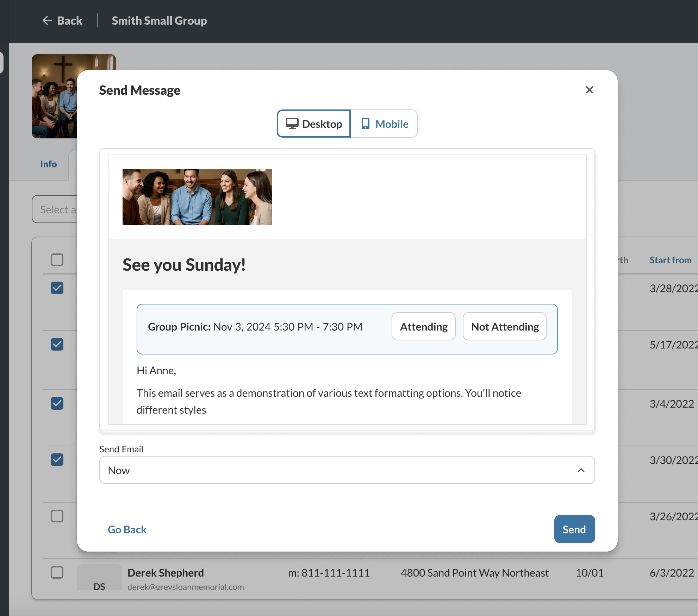Screen dimensions: 698x616
Task: Open the Info tab
Action: tap(48, 164)
